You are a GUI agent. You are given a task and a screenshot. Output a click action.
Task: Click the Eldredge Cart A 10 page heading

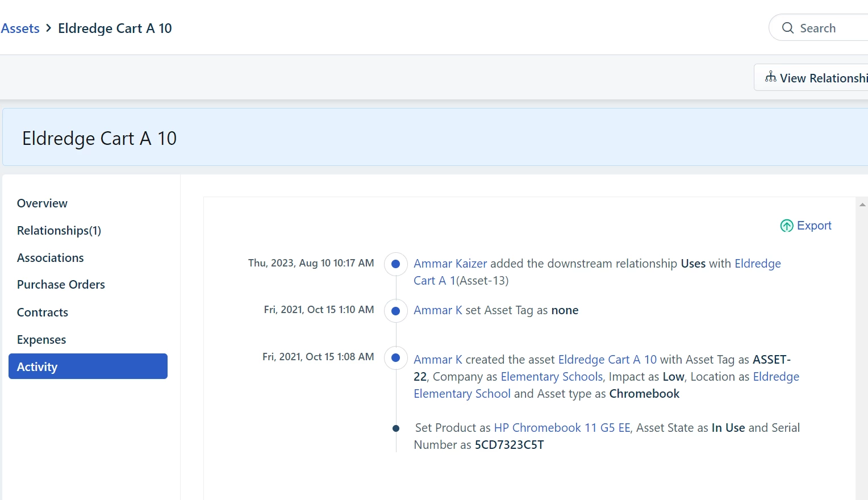pyautogui.click(x=99, y=138)
